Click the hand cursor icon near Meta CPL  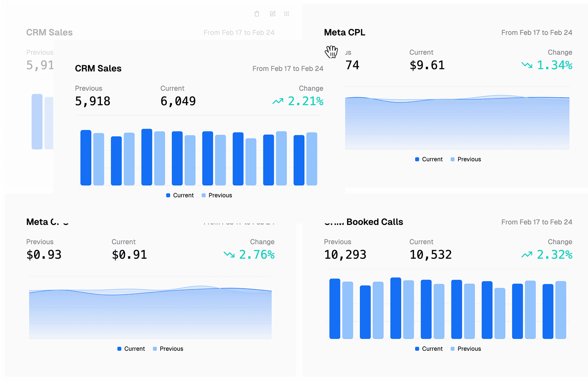tap(331, 51)
